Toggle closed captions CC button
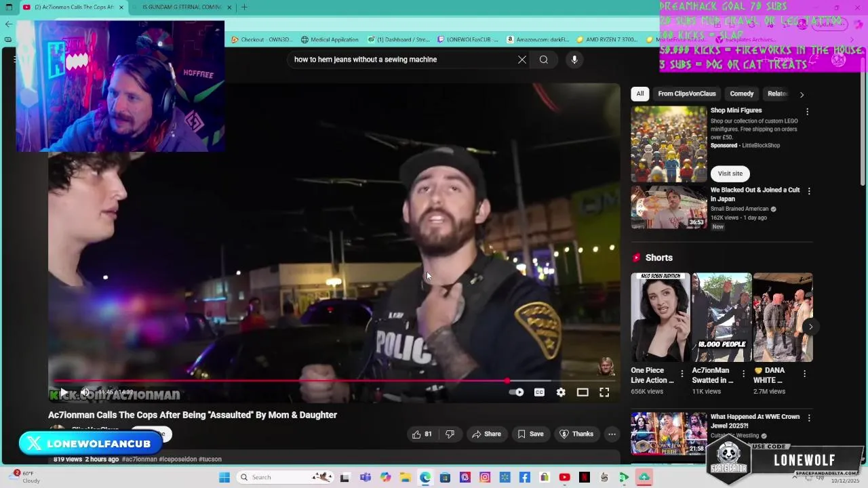868x488 pixels. pyautogui.click(x=539, y=392)
